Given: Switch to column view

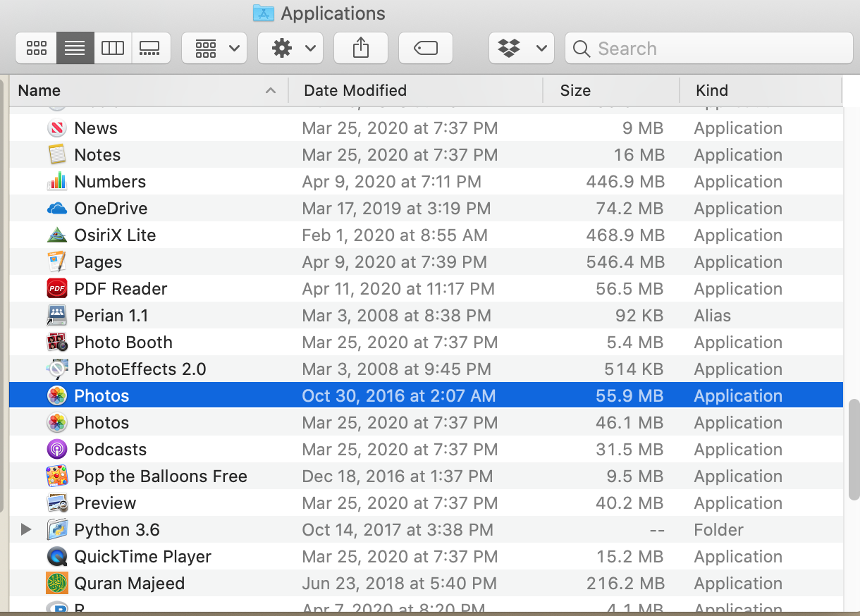Looking at the screenshot, I should pos(113,48).
